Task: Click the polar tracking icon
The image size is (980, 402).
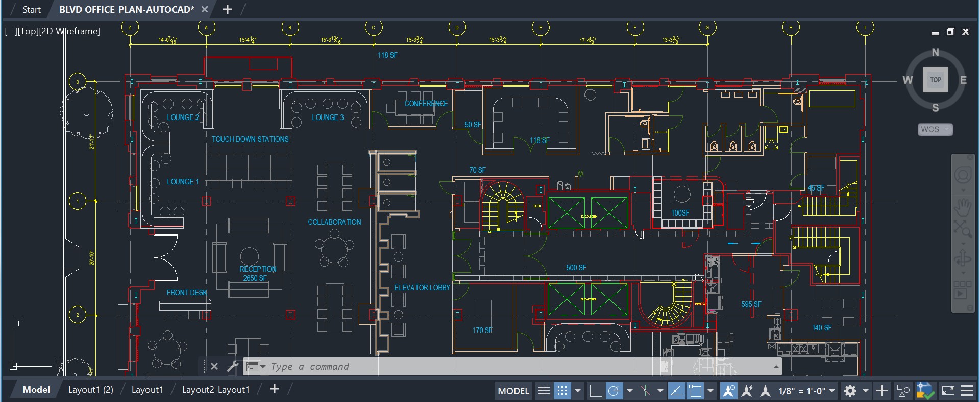Action: pyautogui.click(x=614, y=391)
